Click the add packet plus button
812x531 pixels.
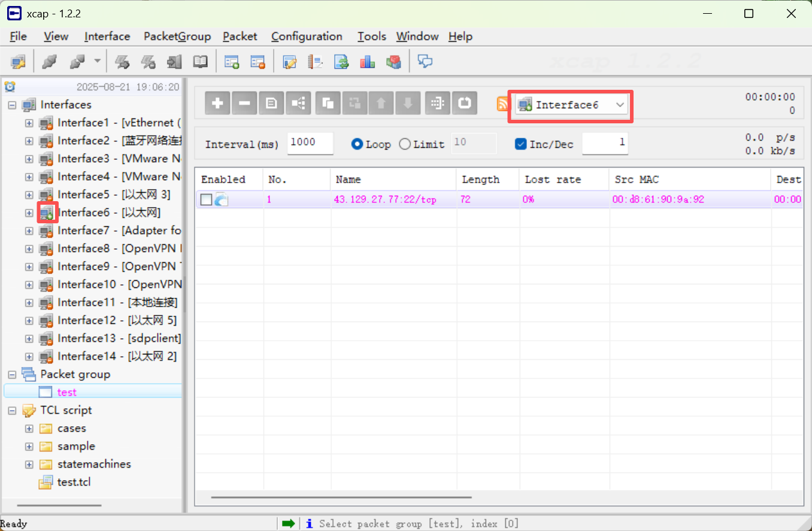click(217, 104)
